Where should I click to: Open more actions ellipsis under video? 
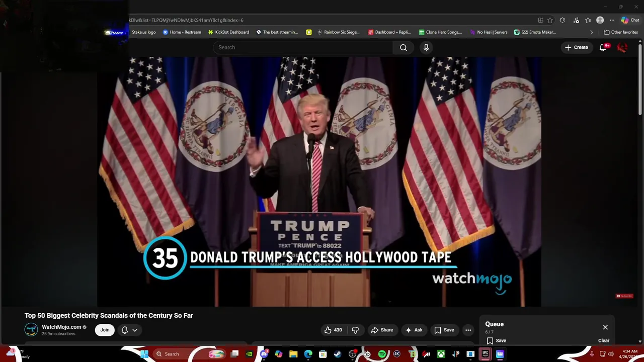pyautogui.click(x=468, y=330)
